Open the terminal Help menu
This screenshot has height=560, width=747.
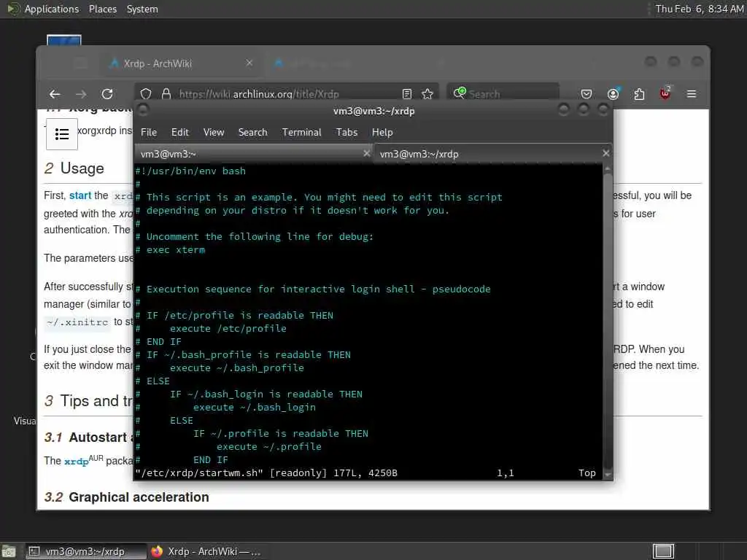(x=382, y=133)
